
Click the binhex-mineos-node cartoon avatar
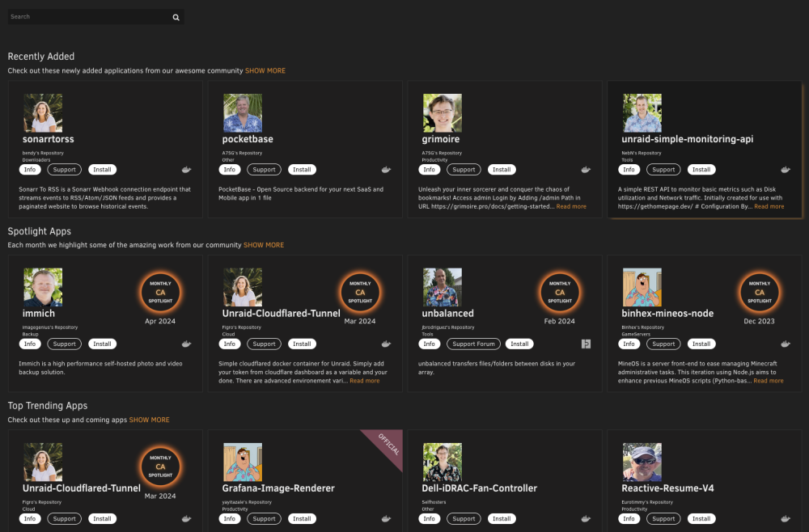(x=642, y=287)
